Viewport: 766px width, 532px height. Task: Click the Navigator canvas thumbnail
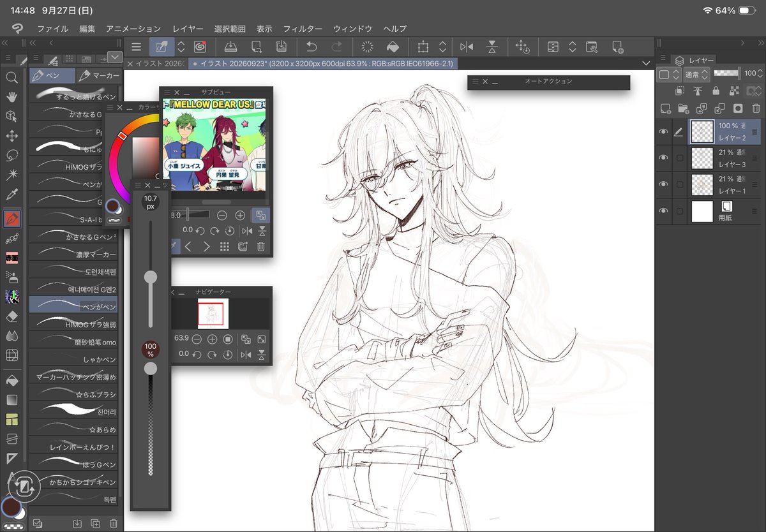(213, 313)
